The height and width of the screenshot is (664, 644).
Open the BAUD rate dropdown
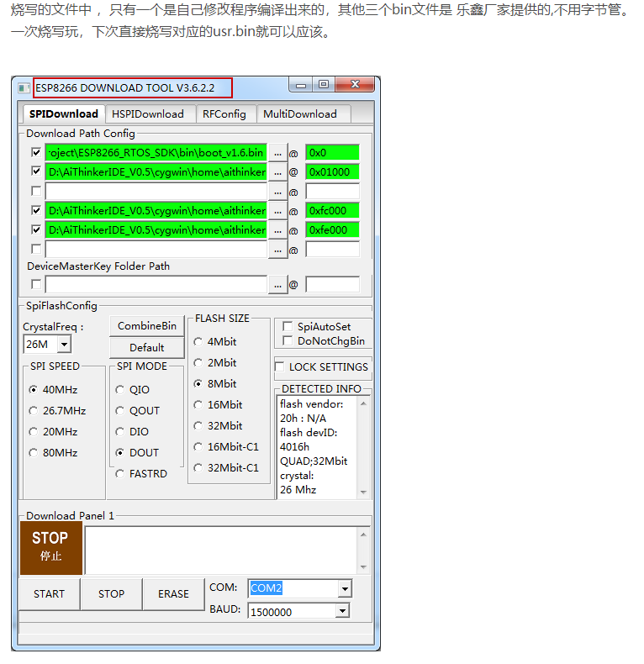click(343, 612)
